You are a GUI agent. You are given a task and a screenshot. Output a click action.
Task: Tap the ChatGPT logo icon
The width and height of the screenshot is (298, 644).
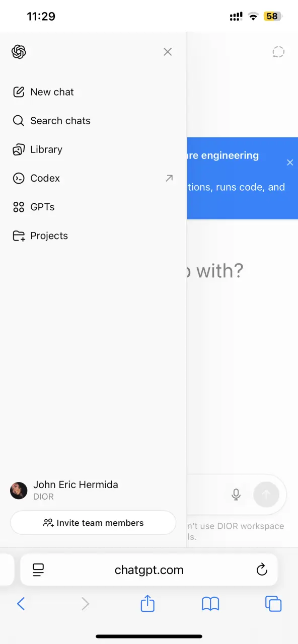point(19,52)
